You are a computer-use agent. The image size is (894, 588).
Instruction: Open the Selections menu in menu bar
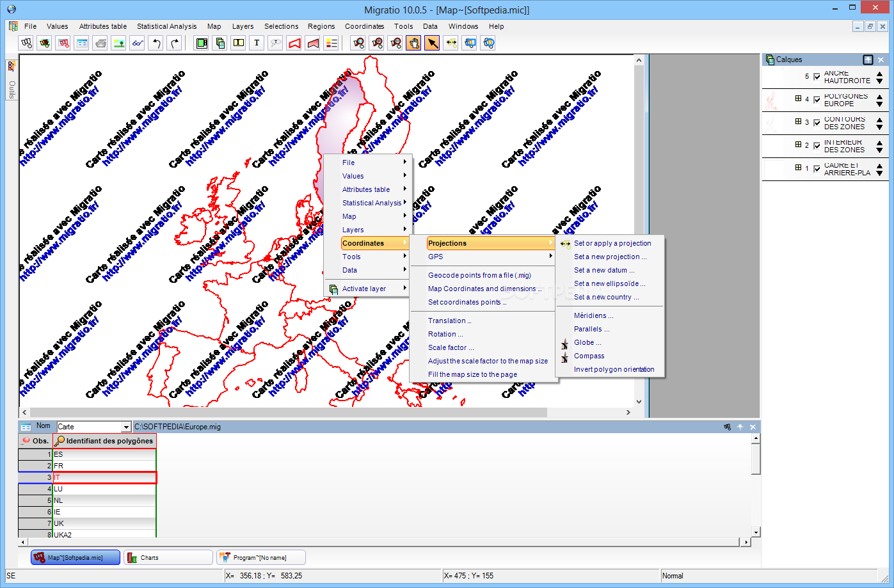[x=282, y=26]
